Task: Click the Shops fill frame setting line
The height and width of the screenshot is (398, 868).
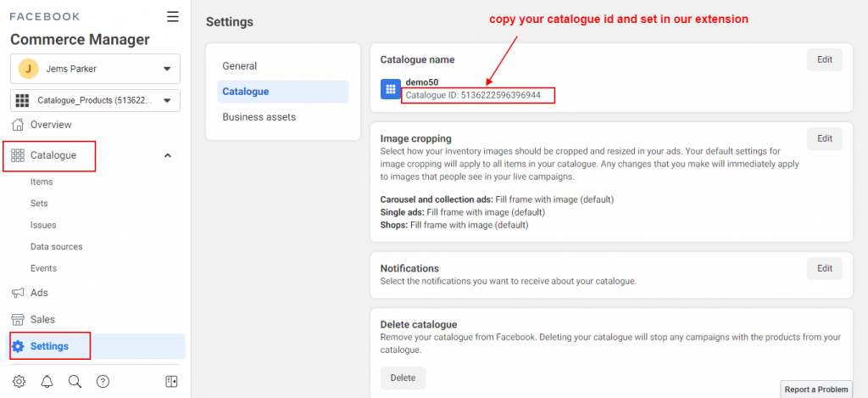Action: (454, 225)
